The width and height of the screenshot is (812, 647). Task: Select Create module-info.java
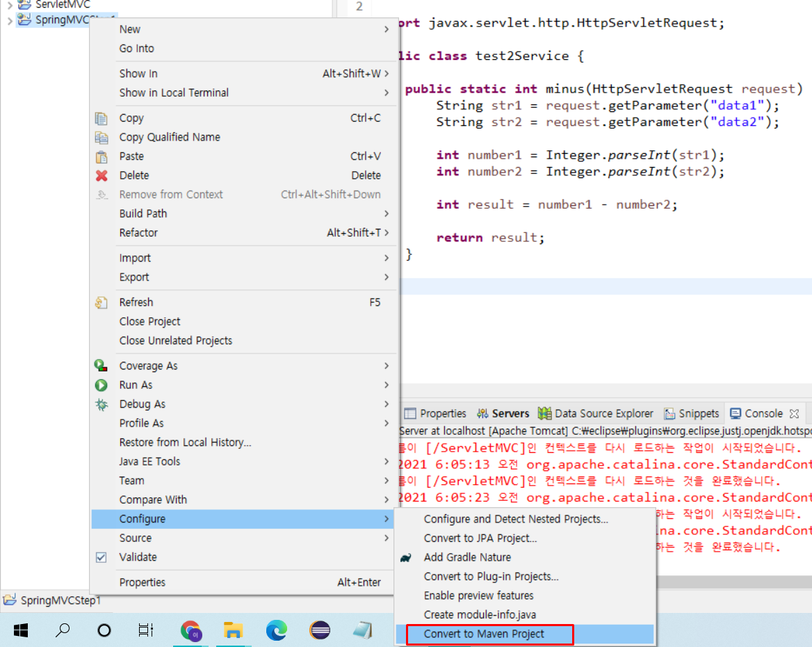pyautogui.click(x=525, y=615)
